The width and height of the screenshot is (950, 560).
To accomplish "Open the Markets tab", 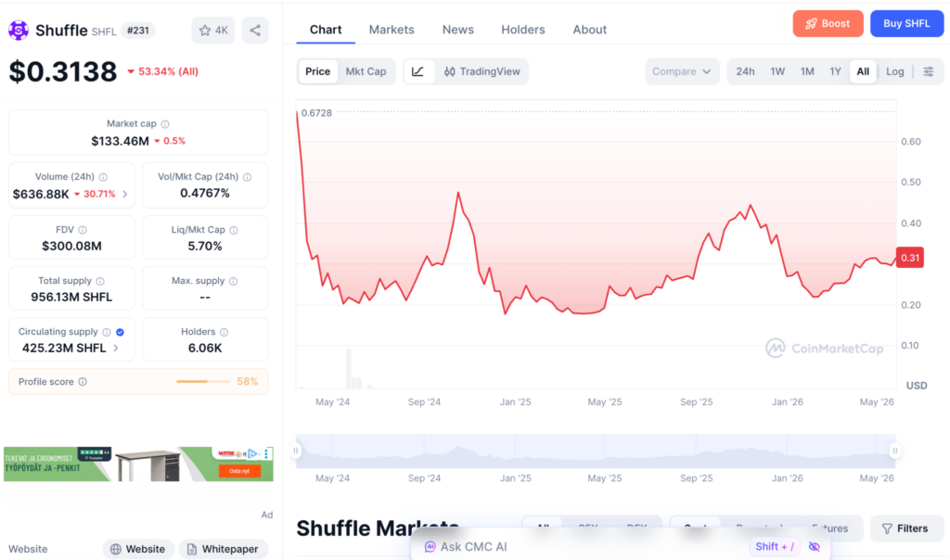I will coord(392,30).
